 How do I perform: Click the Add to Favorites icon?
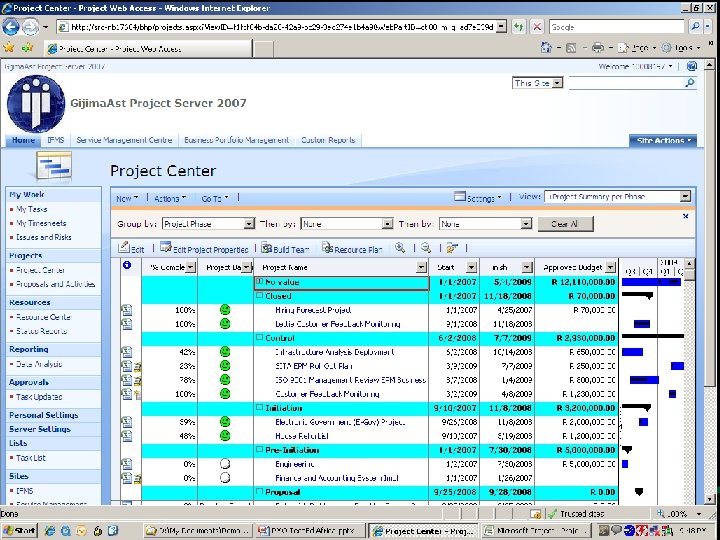28,47
